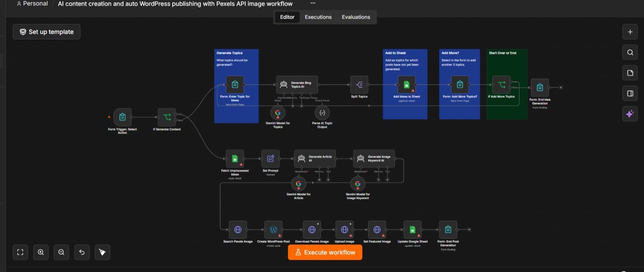Image resolution: width=644 pixels, height=272 pixels.
Task: Zoom out of the canvas
Action: click(61, 252)
